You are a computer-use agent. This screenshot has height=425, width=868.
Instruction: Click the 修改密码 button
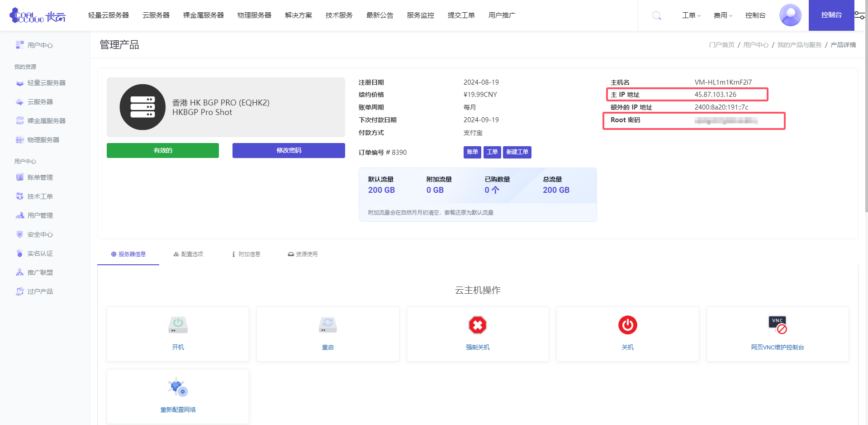coord(289,151)
